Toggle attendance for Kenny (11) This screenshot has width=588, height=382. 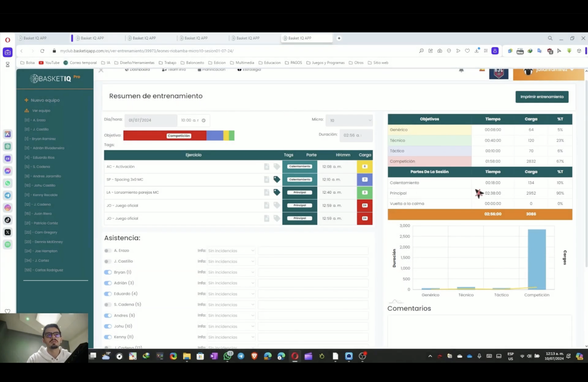108,337
